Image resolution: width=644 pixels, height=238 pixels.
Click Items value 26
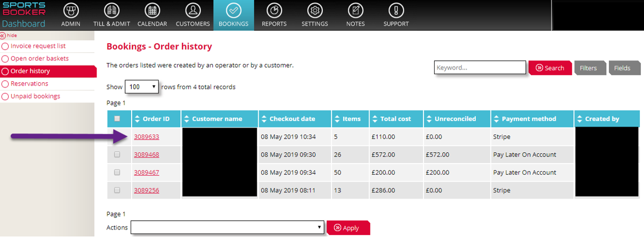[338, 154]
